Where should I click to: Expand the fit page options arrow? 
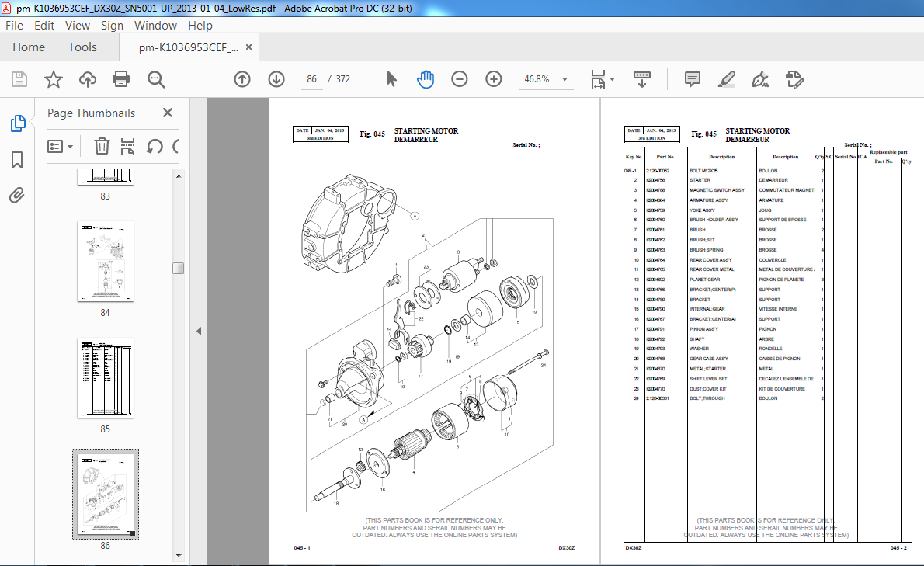[x=613, y=79]
